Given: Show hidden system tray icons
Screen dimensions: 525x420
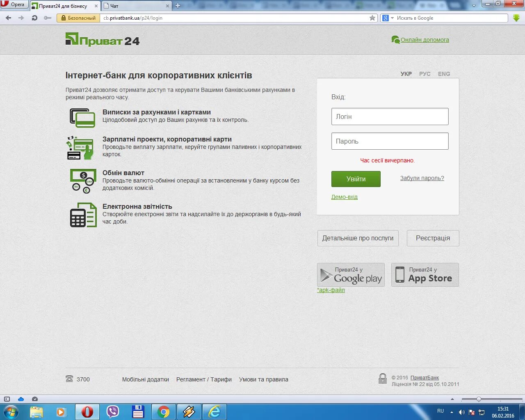Looking at the screenshot, I should [x=452, y=412].
